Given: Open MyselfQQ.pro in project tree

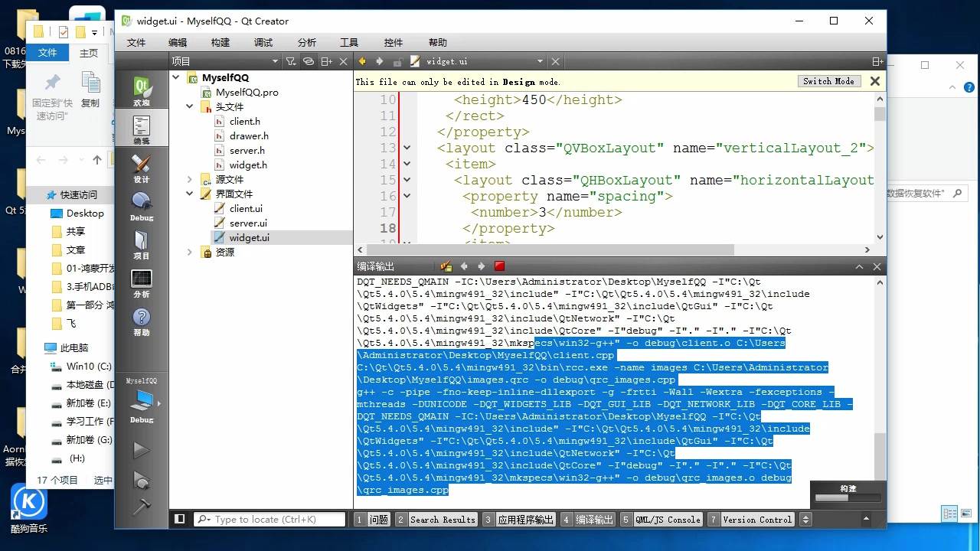Looking at the screenshot, I should pos(247,92).
